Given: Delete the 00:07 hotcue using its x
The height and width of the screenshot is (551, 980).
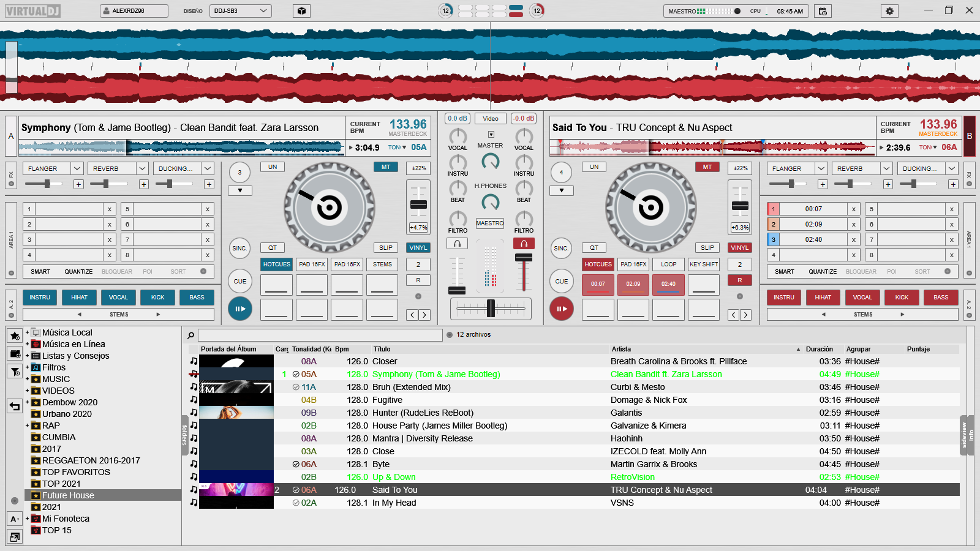Looking at the screenshot, I should click(x=854, y=209).
